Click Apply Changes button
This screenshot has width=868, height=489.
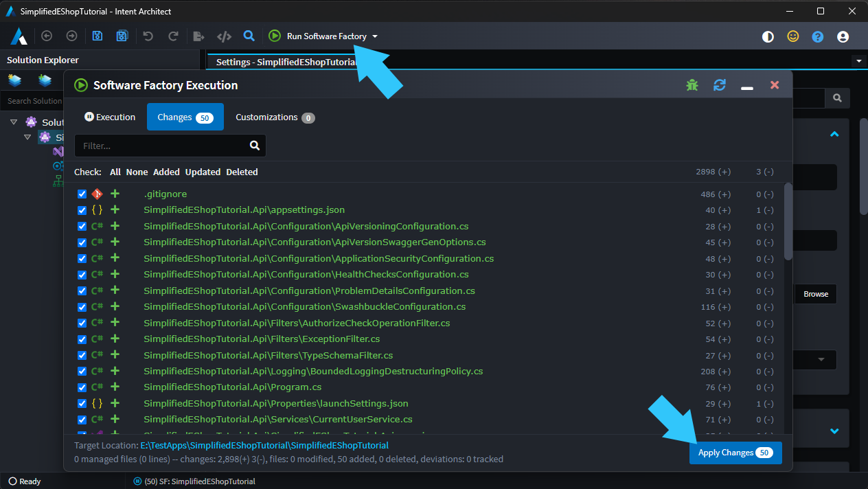[735, 453]
